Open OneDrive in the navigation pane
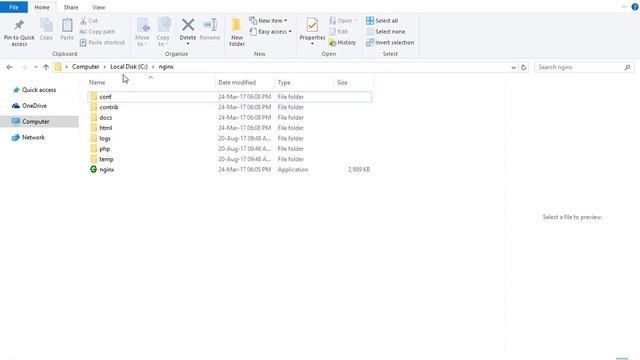The image size is (640, 360). pyautogui.click(x=29, y=106)
